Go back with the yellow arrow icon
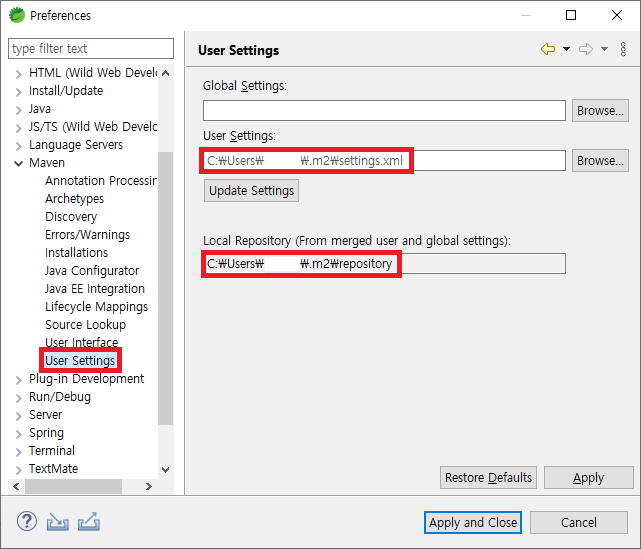 (x=548, y=49)
